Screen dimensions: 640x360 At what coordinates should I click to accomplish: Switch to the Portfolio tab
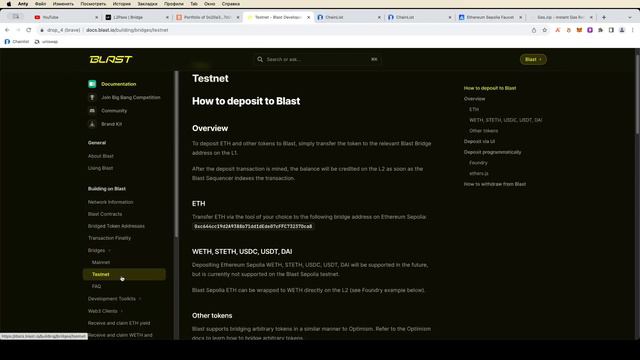click(x=207, y=17)
